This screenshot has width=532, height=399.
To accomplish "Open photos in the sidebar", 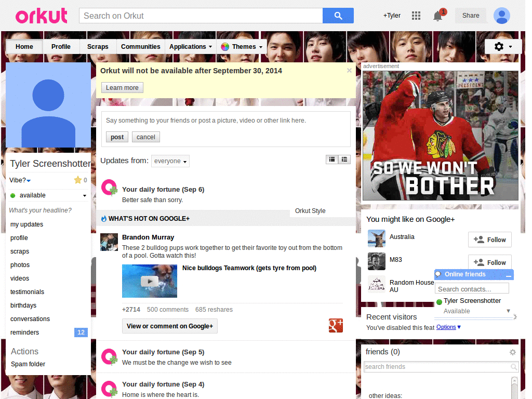I will 20,264.
